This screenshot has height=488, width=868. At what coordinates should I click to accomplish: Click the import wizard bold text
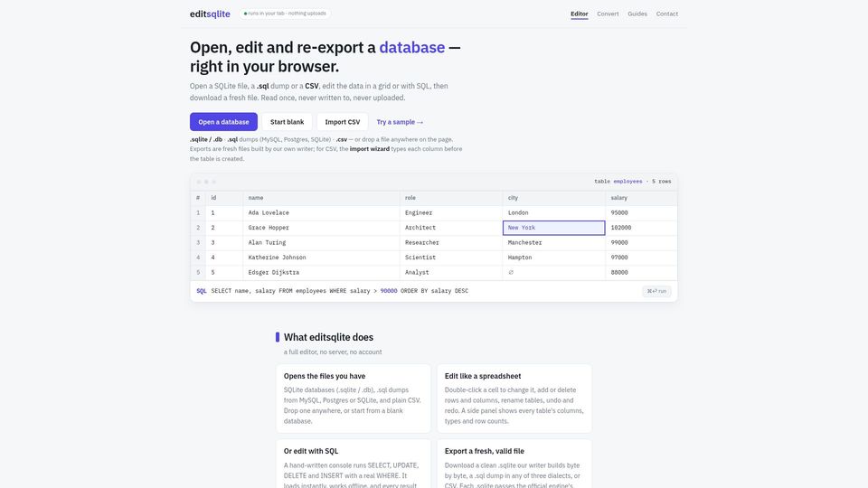[369, 149]
